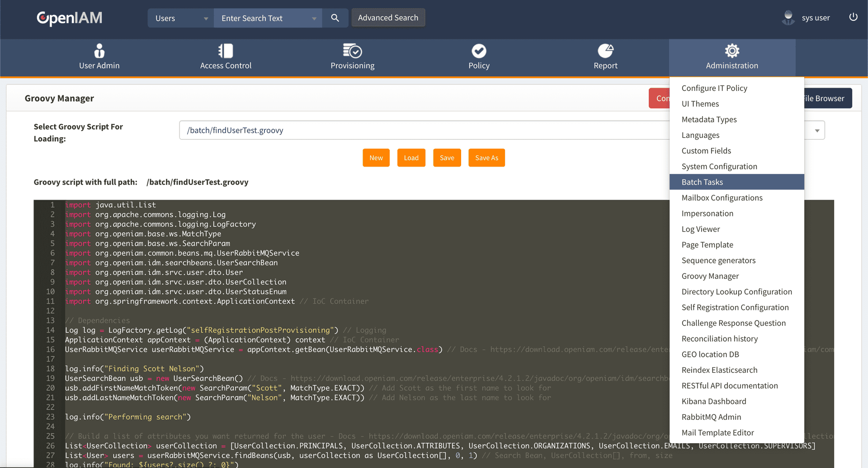Expand the search text dropdown chevron
Image resolution: width=868 pixels, height=468 pixels.
click(314, 18)
